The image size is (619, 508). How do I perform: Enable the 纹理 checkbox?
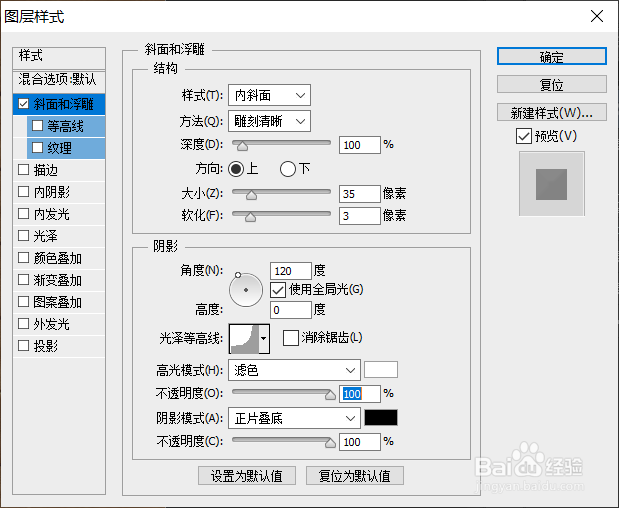point(38,148)
